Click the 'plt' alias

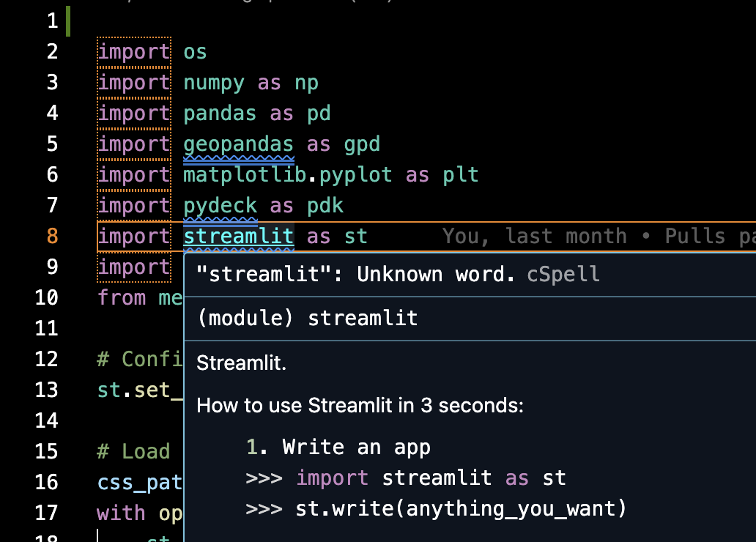tap(461, 175)
